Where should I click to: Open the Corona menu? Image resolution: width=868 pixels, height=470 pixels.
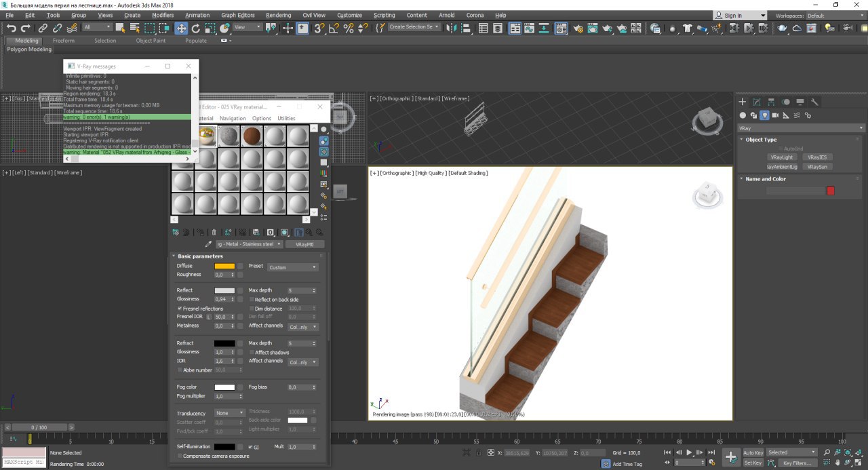pos(475,15)
